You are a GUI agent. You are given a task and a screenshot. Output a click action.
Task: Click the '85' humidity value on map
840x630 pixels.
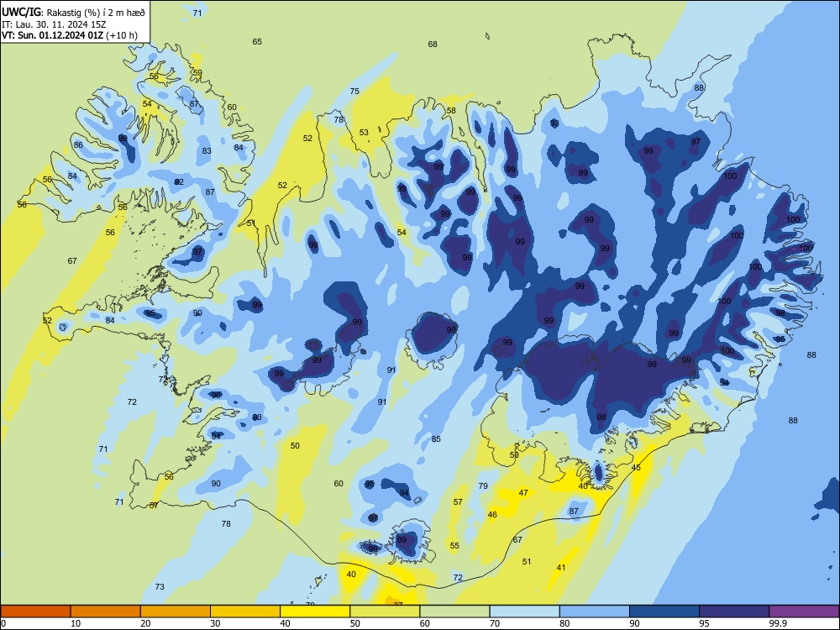436,439
